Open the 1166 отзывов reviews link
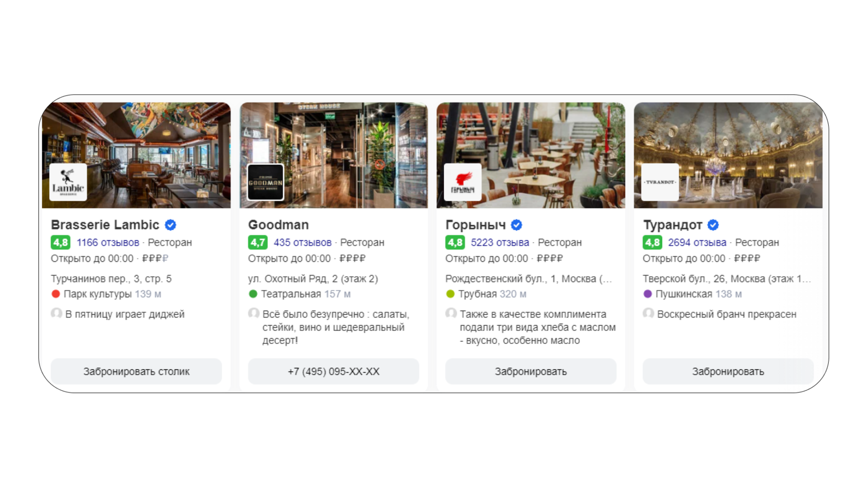 (x=108, y=242)
